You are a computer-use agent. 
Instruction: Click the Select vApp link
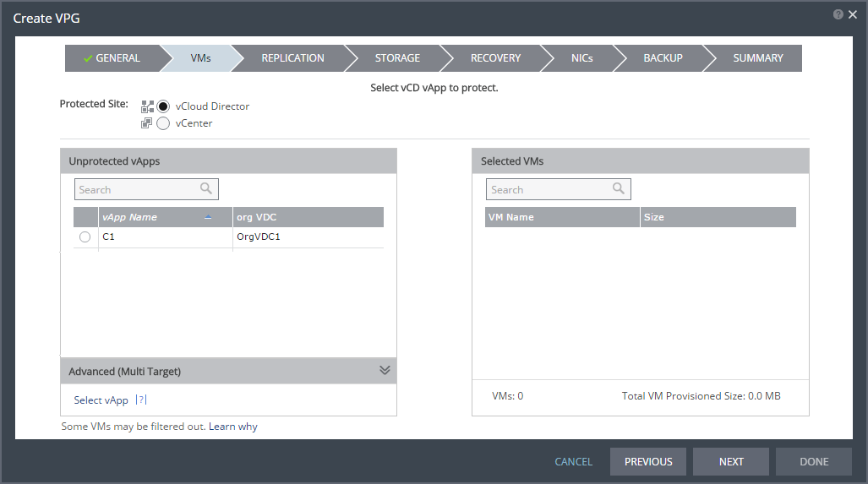coord(101,400)
